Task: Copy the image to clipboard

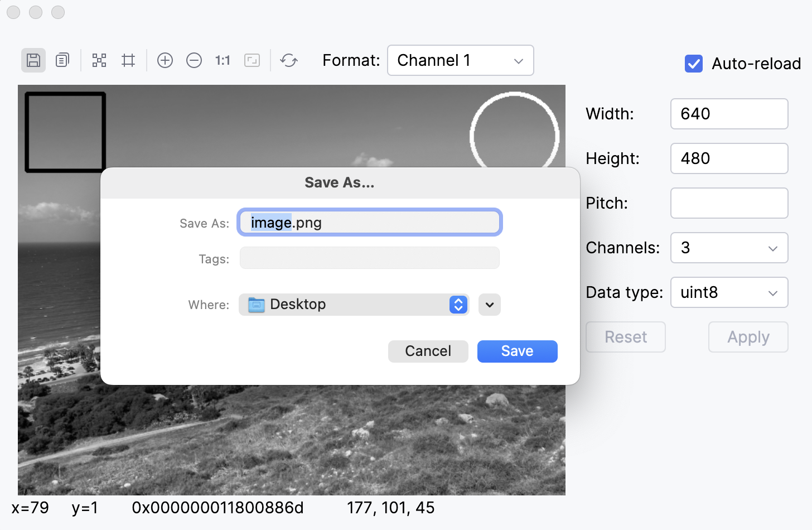Action: click(x=62, y=60)
